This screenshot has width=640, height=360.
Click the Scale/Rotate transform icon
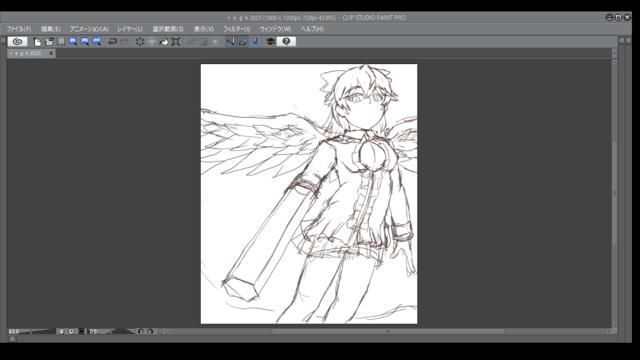tap(176, 42)
